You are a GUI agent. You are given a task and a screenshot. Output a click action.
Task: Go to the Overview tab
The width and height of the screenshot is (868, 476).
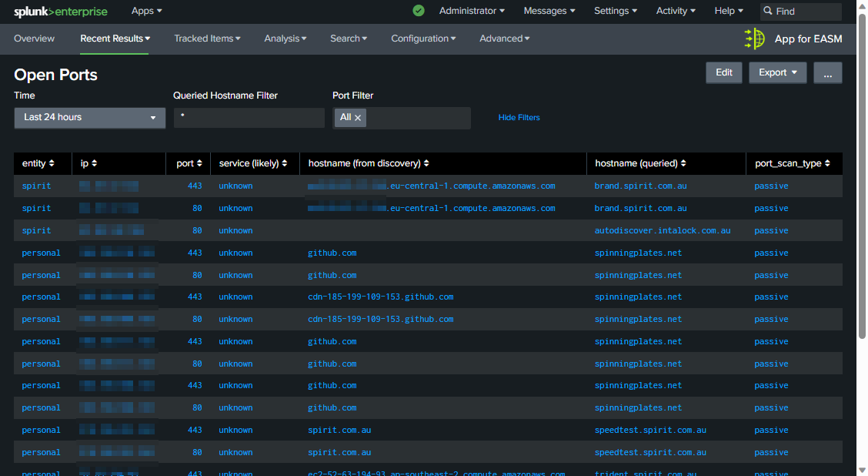point(35,39)
